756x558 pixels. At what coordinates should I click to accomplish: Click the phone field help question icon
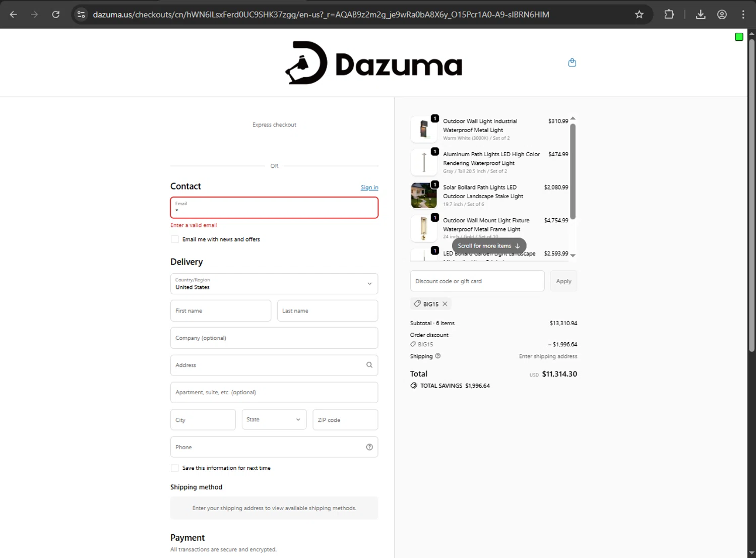click(x=369, y=447)
